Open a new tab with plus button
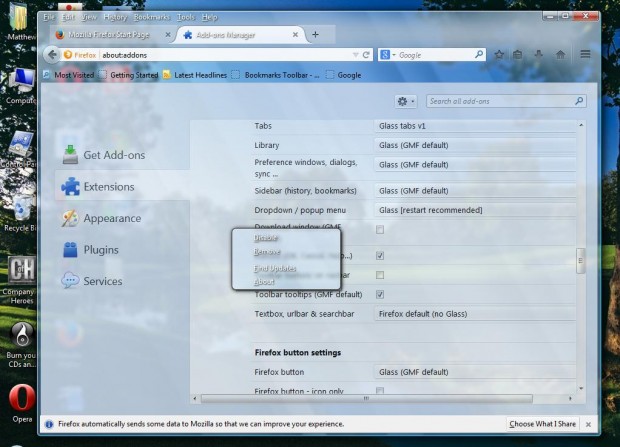620x447 pixels. [x=315, y=35]
